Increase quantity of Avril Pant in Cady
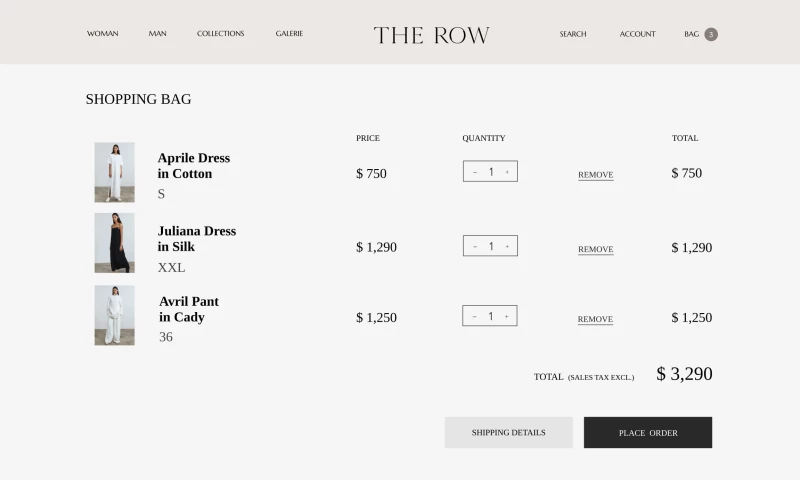The width and height of the screenshot is (800, 480). point(507,316)
